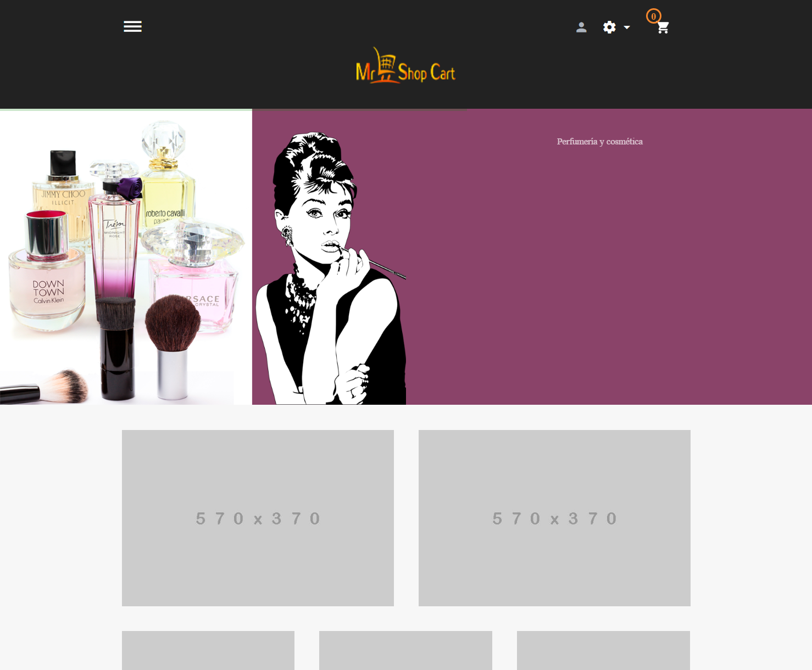Click the Mr Shop Cart logo
The image size is (812, 670).
[x=405, y=66]
